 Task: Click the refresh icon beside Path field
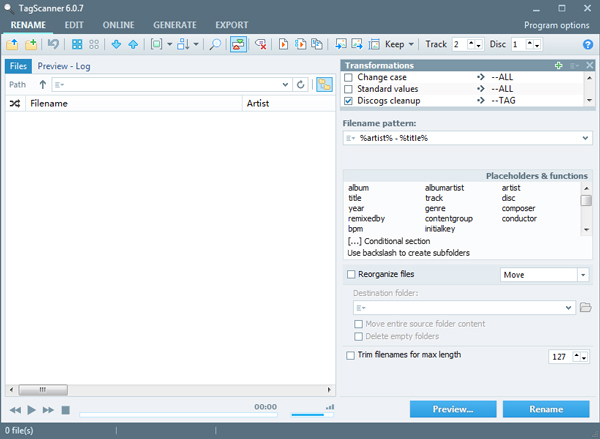pos(301,85)
